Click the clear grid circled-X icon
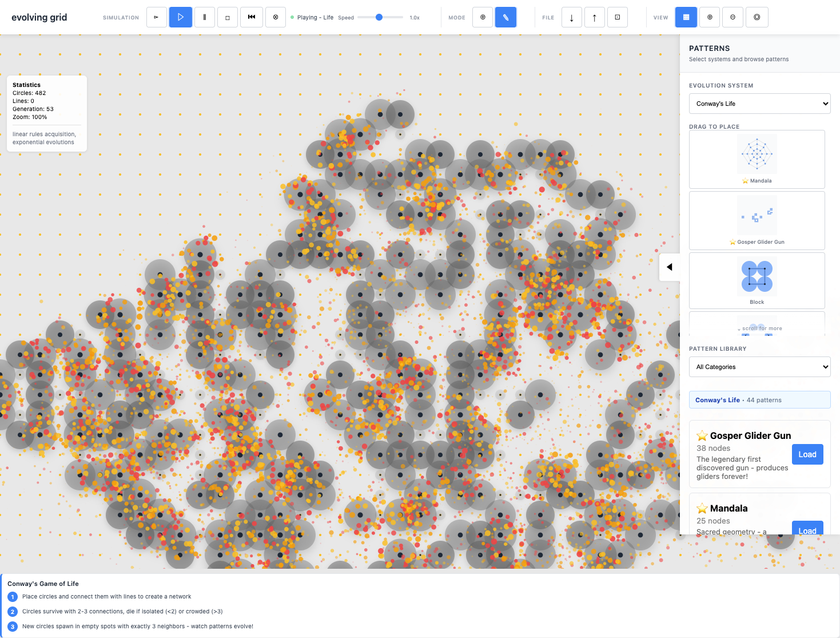840x638 pixels. (x=276, y=17)
